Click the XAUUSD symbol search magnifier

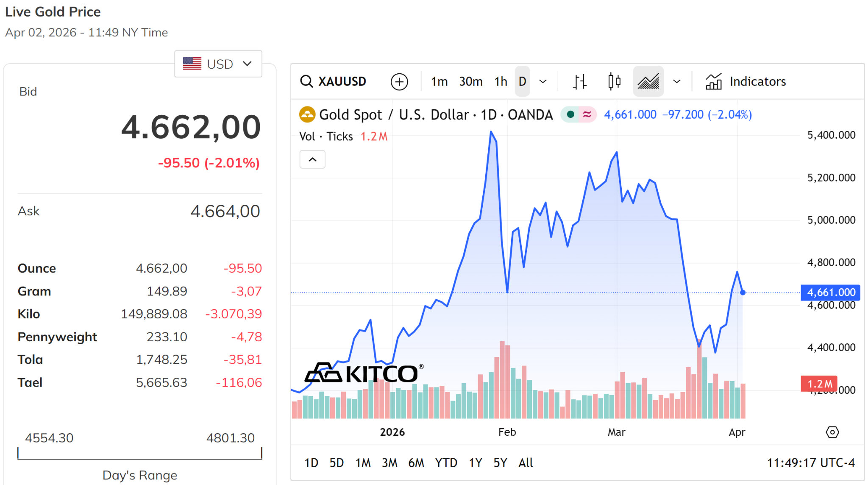[306, 81]
